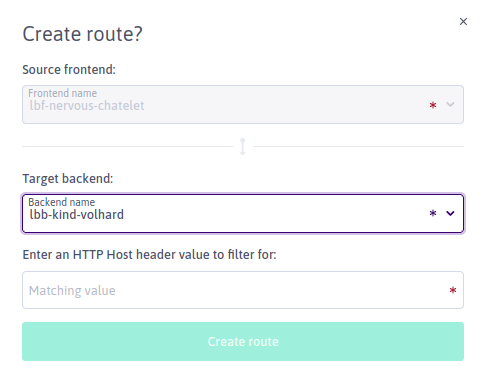Click the small 'Backend name' floating label

pyautogui.click(x=62, y=202)
